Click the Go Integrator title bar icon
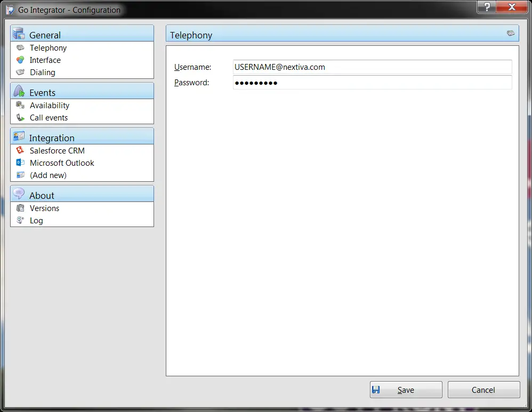532x412 pixels. click(x=10, y=10)
